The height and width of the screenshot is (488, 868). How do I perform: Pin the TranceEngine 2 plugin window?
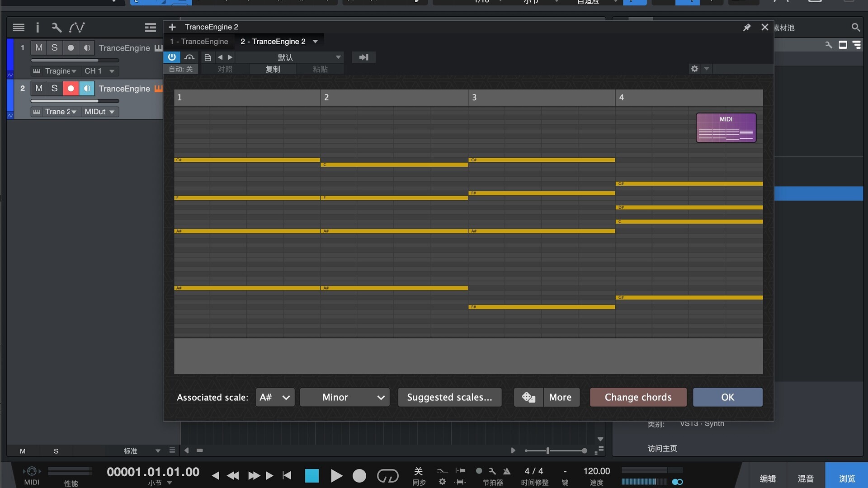[x=747, y=28]
